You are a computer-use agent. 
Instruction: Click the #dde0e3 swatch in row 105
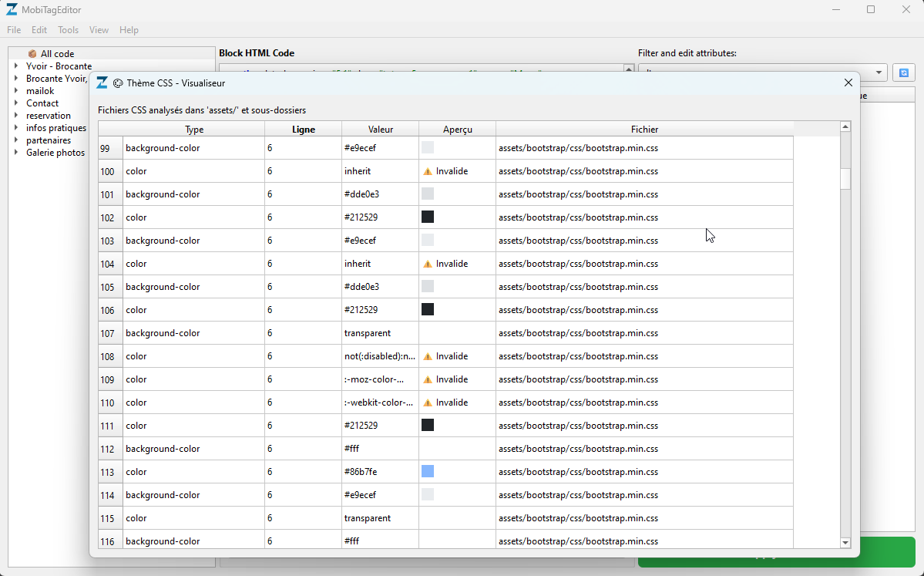pyautogui.click(x=428, y=287)
